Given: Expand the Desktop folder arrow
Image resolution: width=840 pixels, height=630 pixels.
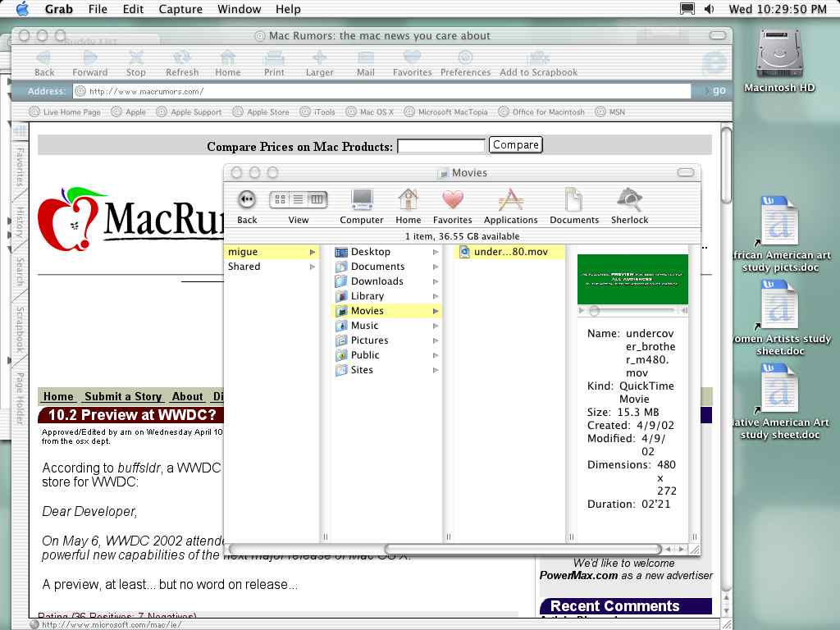Looking at the screenshot, I should tap(436, 252).
